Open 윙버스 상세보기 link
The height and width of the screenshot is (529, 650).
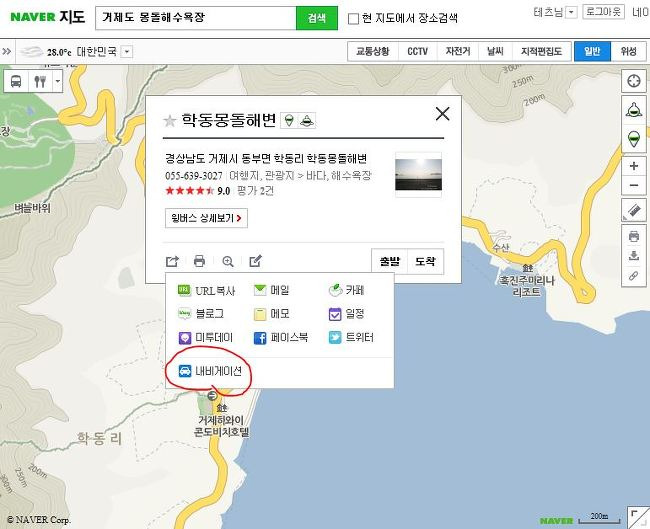[x=206, y=218]
